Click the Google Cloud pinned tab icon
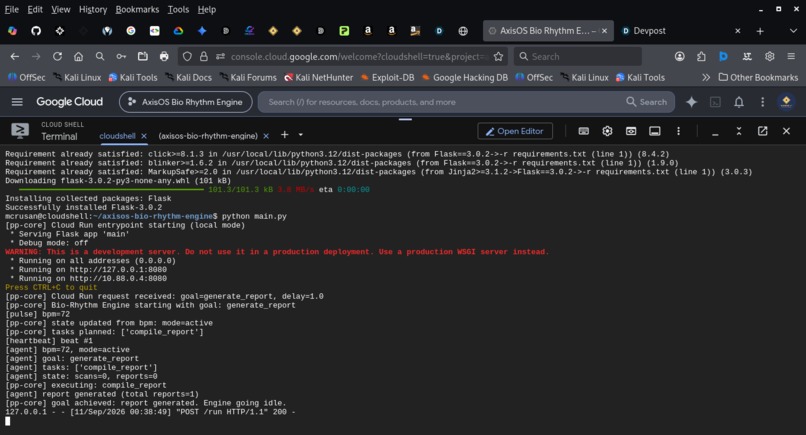This screenshot has width=806, height=435. pos(178,31)
